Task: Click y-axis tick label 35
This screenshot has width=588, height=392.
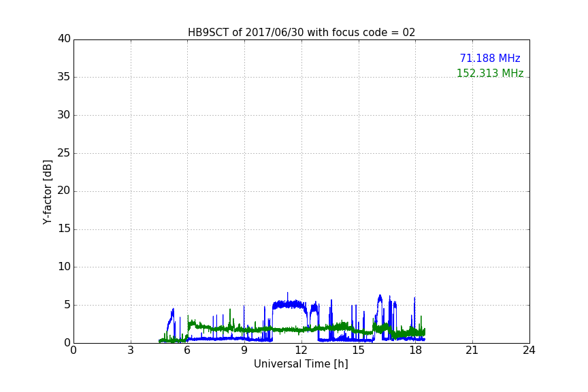Action: (64, 77)
